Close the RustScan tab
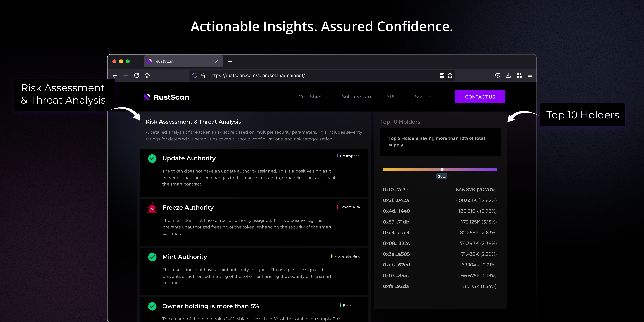Viewport: 644px width, 322px height. (217, 61)
